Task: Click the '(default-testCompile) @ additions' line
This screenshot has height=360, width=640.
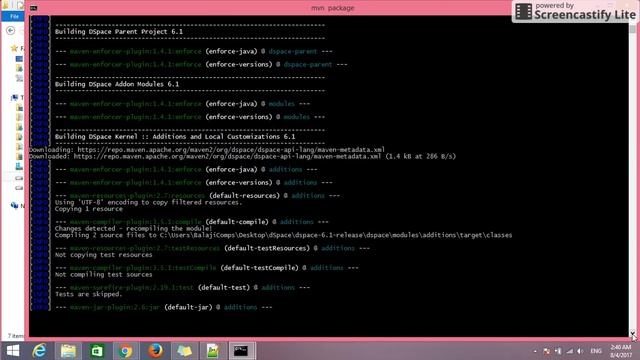Action: (x=207, y=268)
